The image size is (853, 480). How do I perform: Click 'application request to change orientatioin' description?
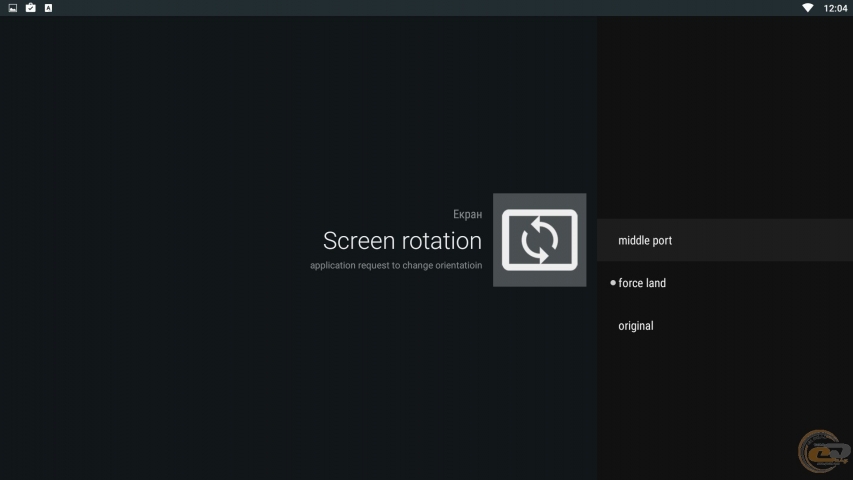pyautogui.click(x=396, y=266)
